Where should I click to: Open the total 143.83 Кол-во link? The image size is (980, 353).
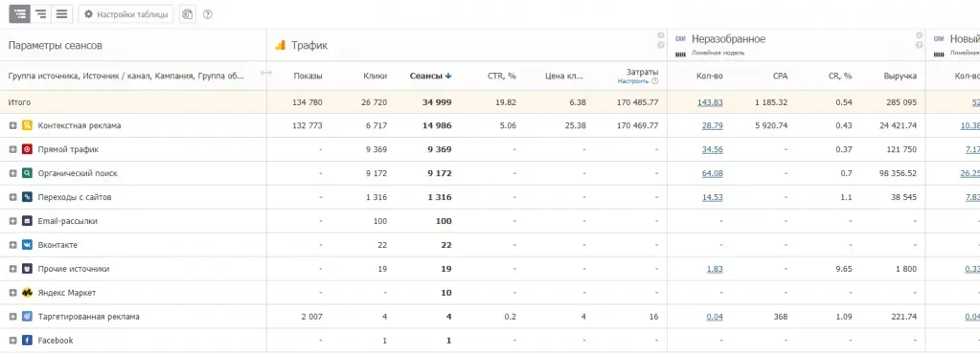pos(710,102)
